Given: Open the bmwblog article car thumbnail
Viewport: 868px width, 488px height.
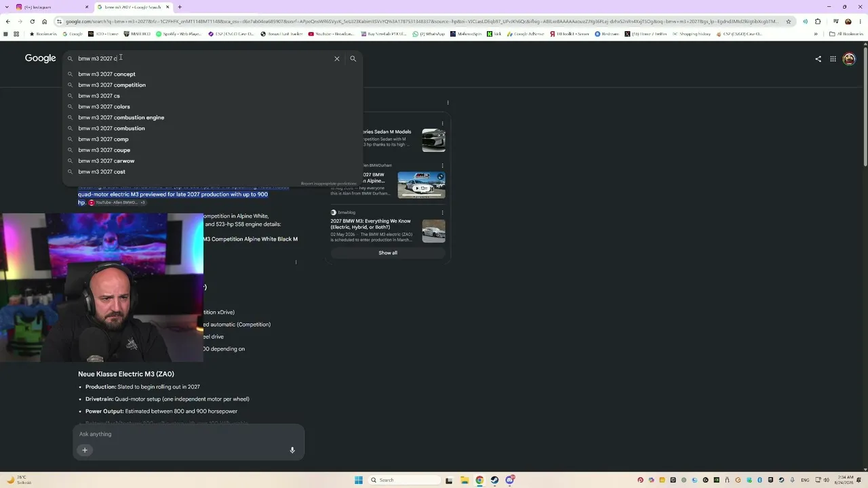Looking at the screenshot, I should click(433, 231).
